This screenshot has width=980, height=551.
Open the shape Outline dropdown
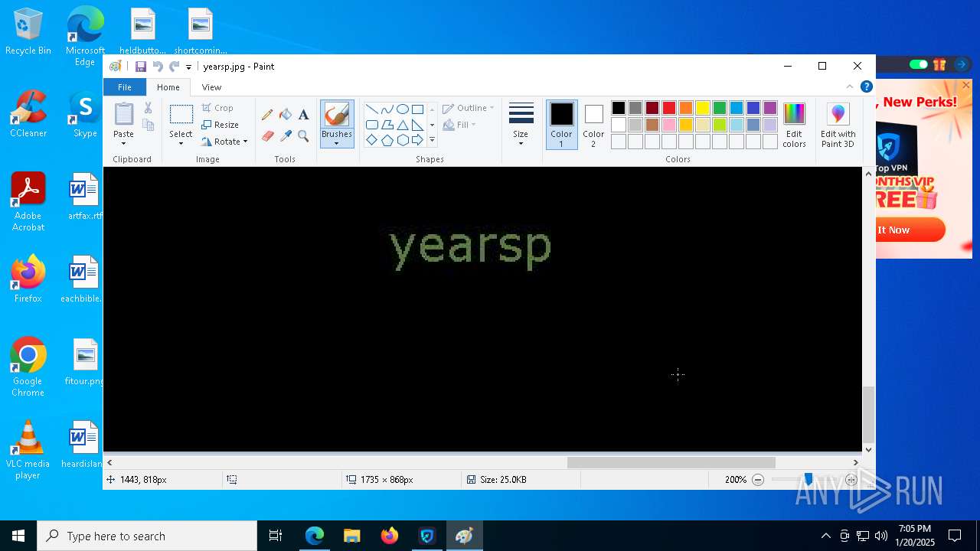(469, 108)
